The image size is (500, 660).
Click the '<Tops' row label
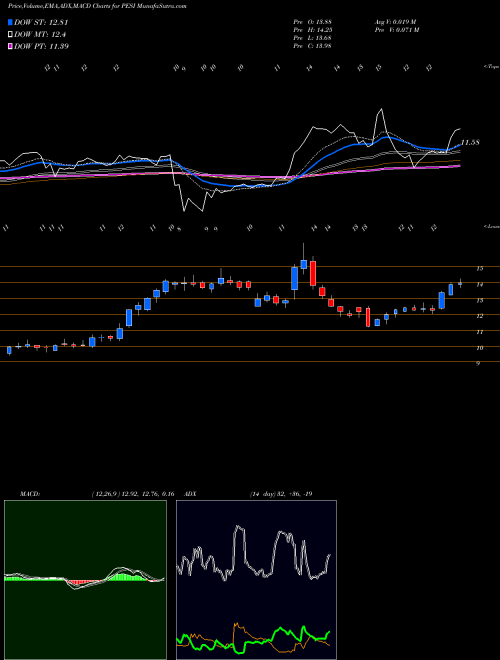click(x=491, y=67)
